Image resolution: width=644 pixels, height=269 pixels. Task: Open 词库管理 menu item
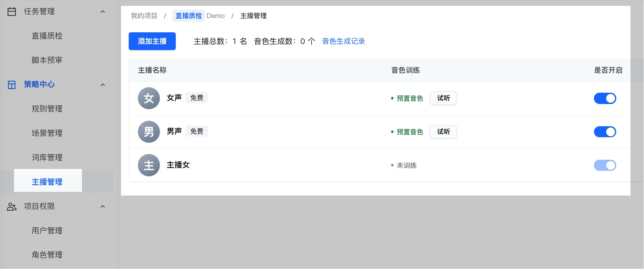(x=47, y=158)
